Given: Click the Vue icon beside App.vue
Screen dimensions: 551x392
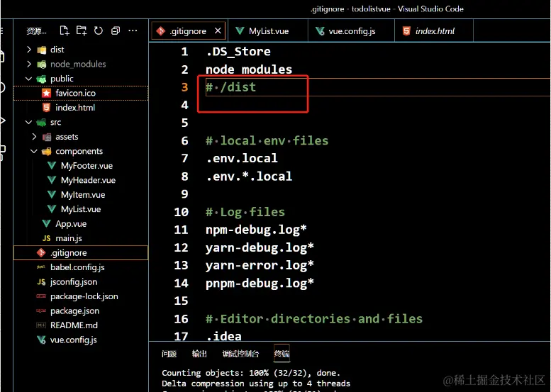Looking at the screenshot, I should coord(46,224).
